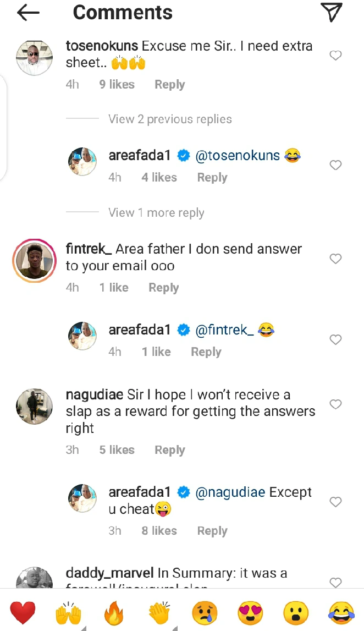Expand View 1 more reply

pos(156,213)
